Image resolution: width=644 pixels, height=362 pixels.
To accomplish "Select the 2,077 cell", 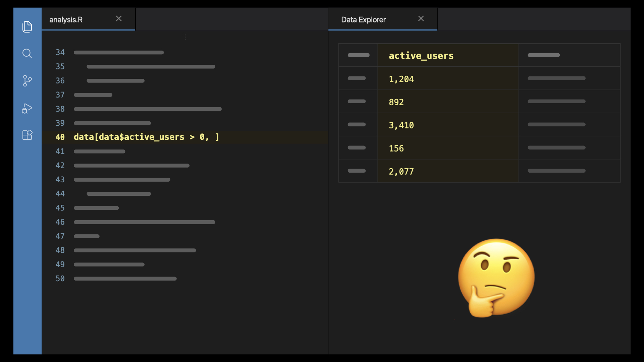I will coord(448,171).
